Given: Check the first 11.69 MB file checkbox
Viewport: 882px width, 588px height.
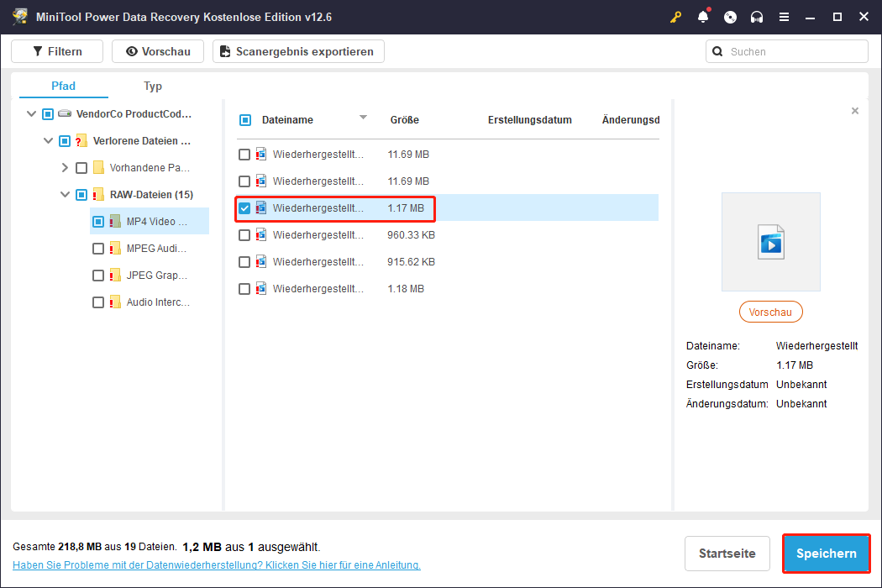Looking at the screenshot, I should tap(244, 155).
